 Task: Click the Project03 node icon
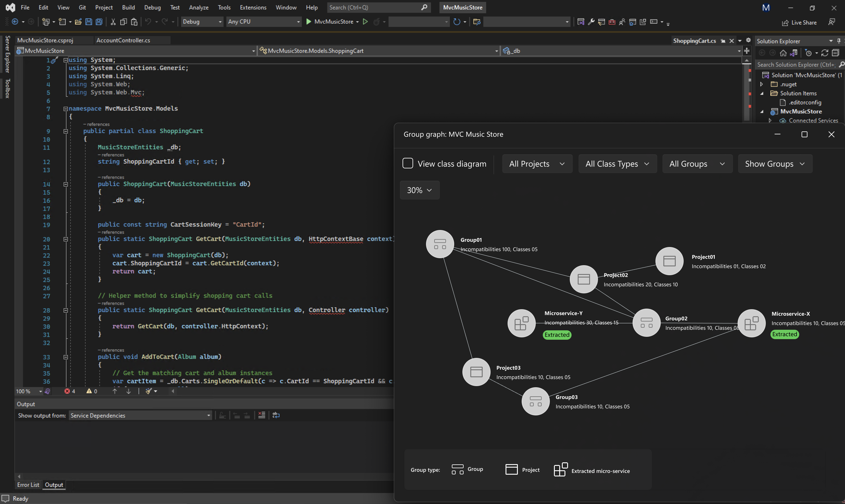tap(476, 372)
